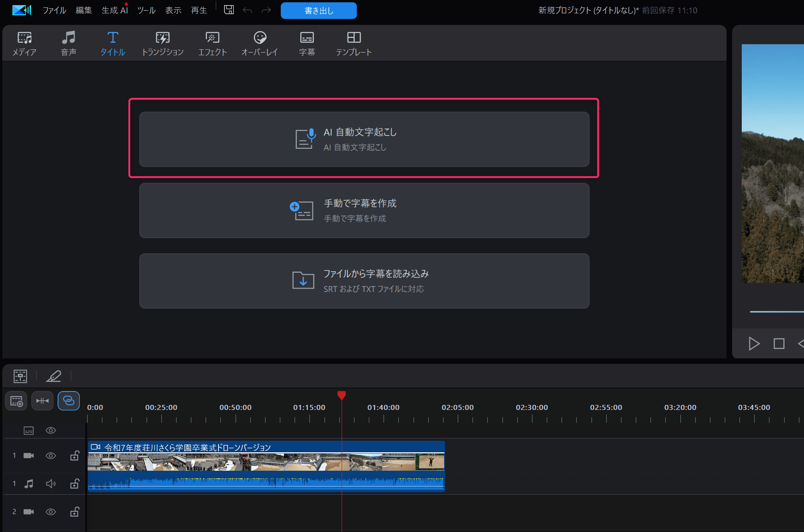Open the トランジション (Transition) room
804x532 pixels.
163,44
